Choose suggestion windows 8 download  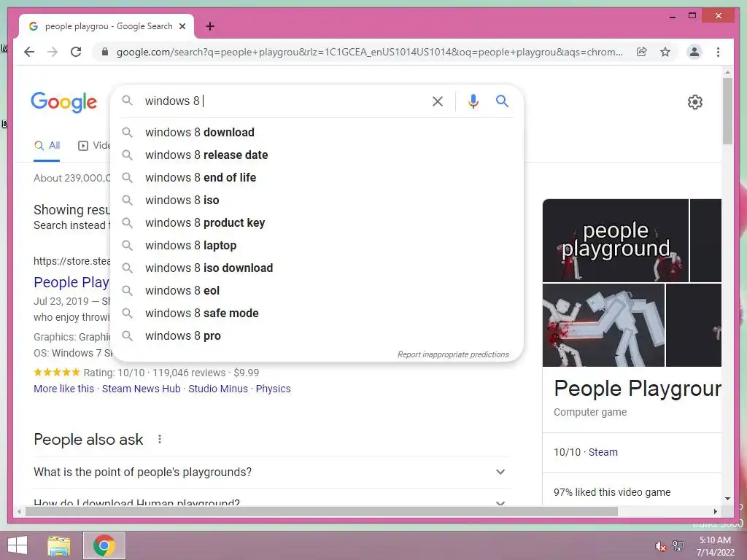317,133
